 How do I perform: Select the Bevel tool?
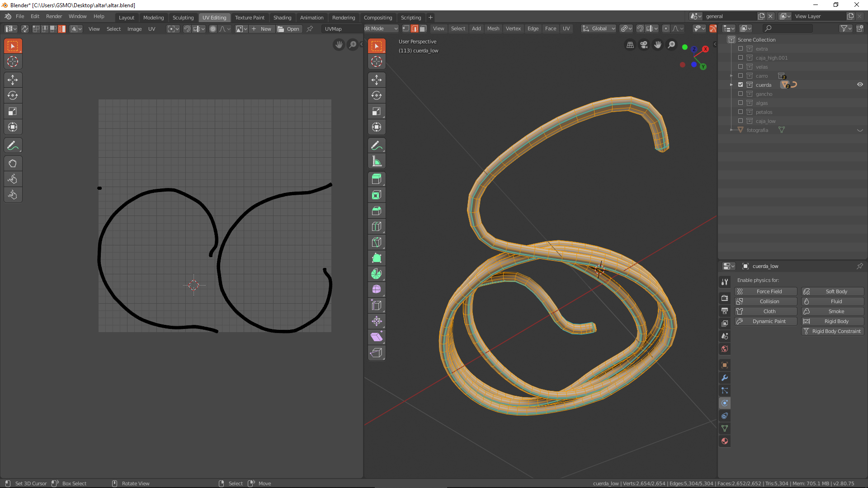377,211
